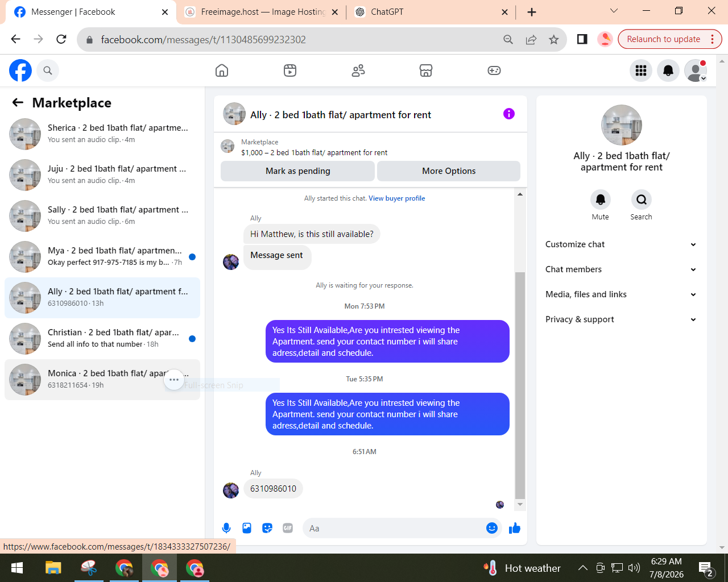Open the emoji picker smiley icon

click(x=492, y=528)
